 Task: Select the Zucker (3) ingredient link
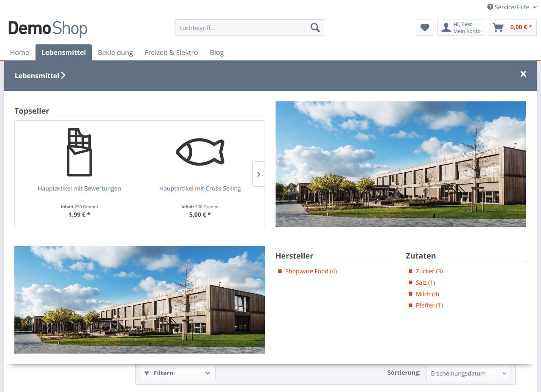coord(429,271)
